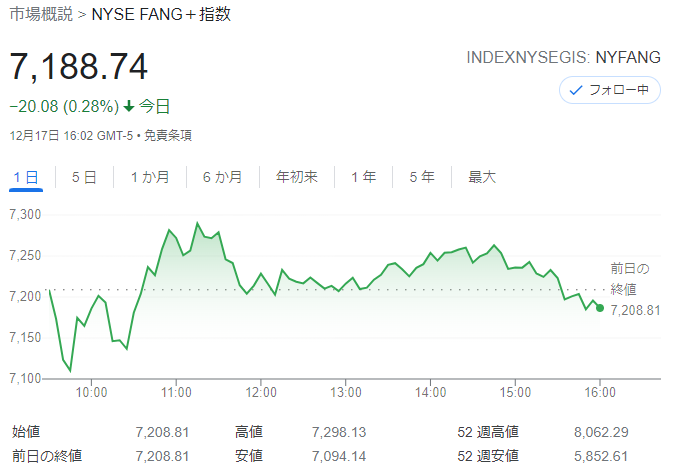Switch to the 5日 range tab
The height and width of the screenshot is (469, 675).
84,177
